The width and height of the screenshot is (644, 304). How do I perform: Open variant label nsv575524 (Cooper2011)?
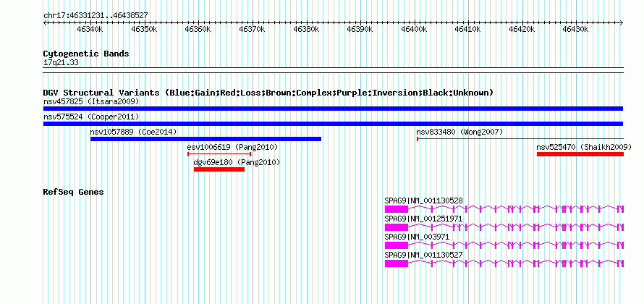pyautogui.click(x=91, y=117)
